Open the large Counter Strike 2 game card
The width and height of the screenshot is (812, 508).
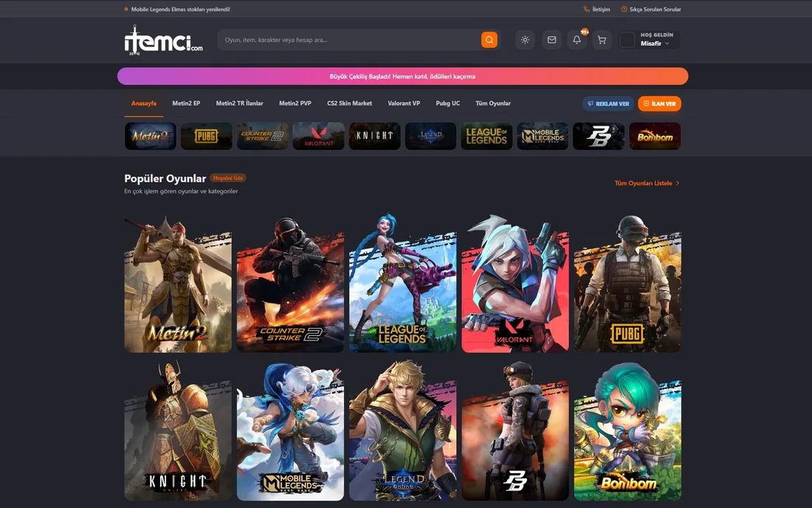click(x=291, y=284)
